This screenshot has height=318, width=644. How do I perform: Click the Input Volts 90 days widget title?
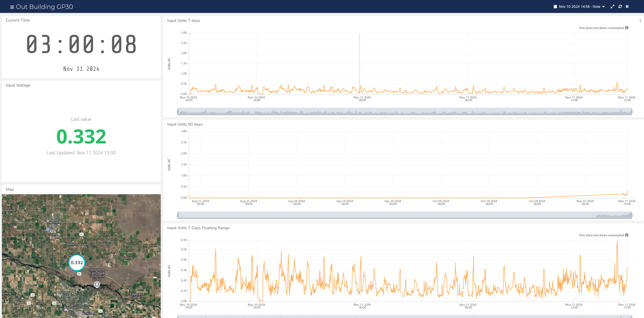point(185,124)
